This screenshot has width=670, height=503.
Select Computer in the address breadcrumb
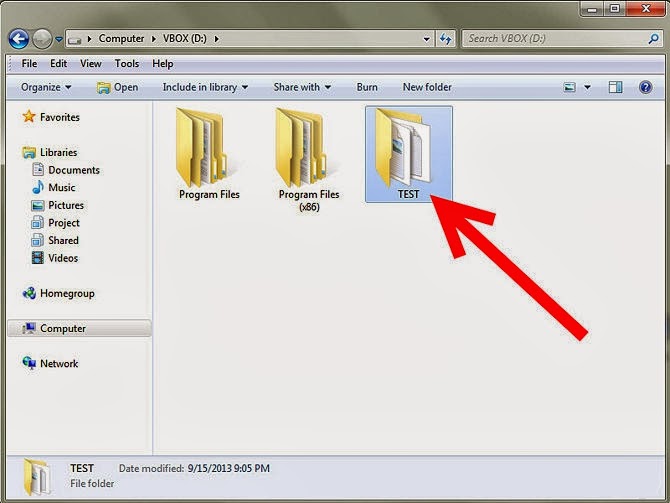[121, 38]
